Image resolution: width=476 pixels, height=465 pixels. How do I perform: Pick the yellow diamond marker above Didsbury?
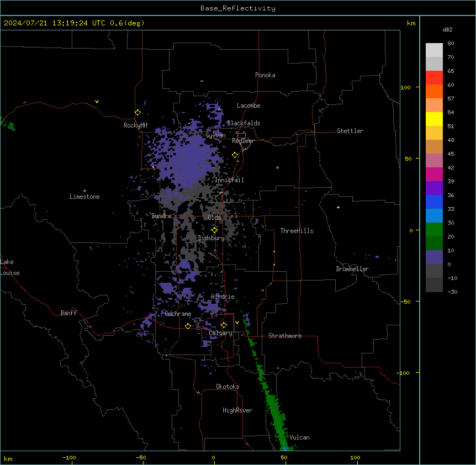point(214,230)
